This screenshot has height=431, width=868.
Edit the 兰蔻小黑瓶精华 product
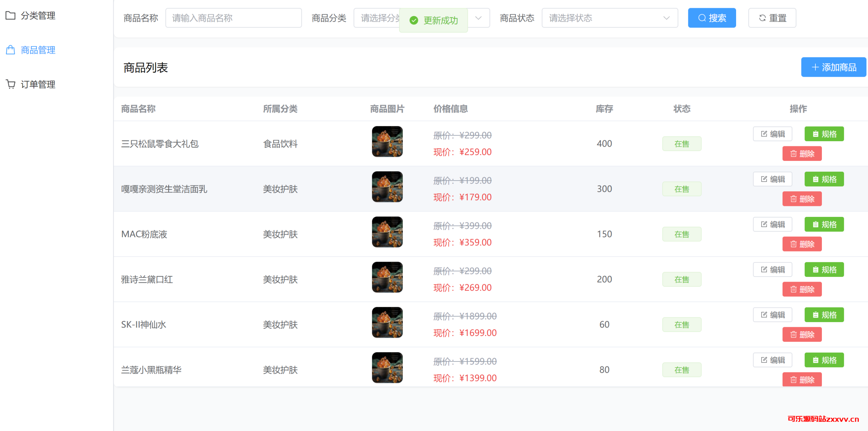pos(772,360)
